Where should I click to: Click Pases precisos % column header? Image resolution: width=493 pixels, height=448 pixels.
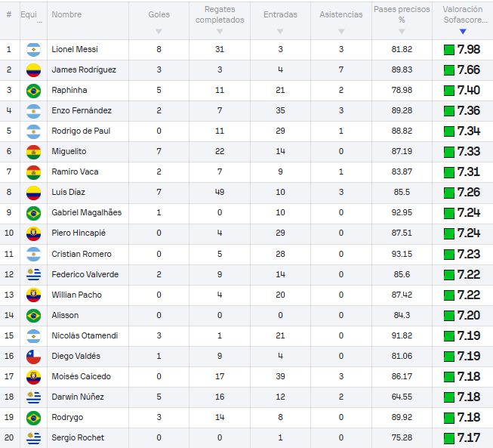[402, 14]
